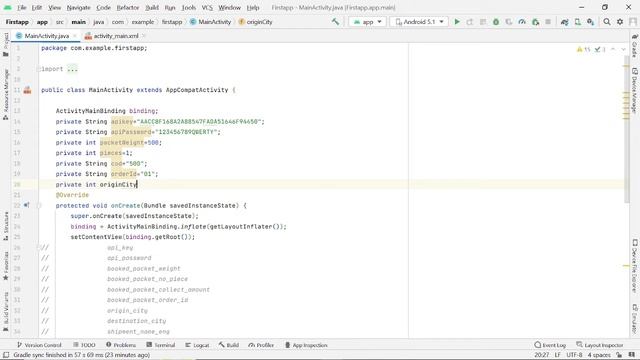
Task: Toggle read-only lock icon in status bar
Action: coord(619,355)
